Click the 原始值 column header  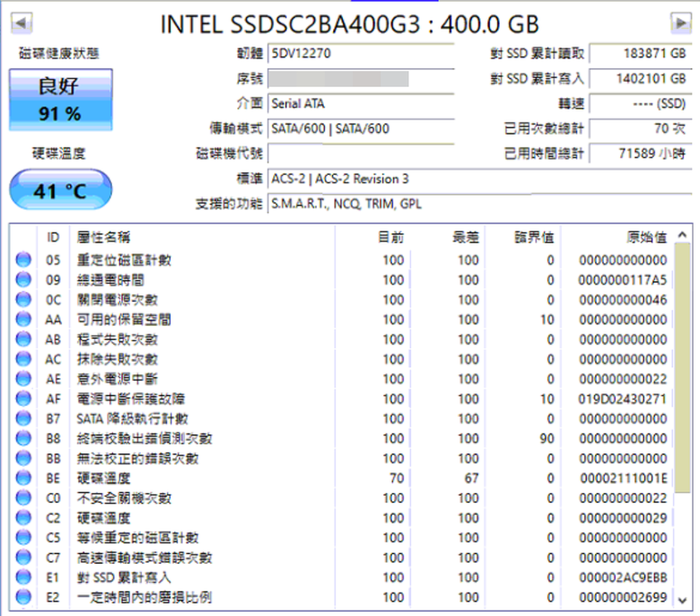click(645, 237)
